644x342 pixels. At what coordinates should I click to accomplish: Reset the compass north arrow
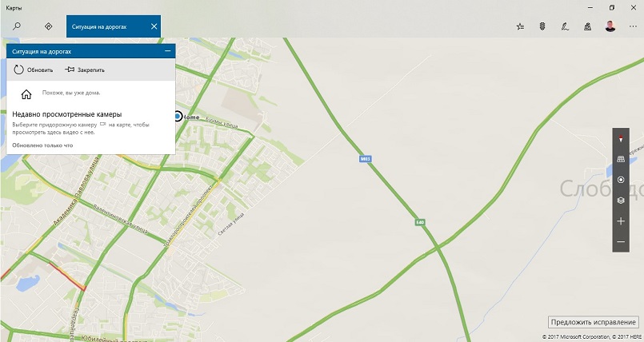pos(621,138)
